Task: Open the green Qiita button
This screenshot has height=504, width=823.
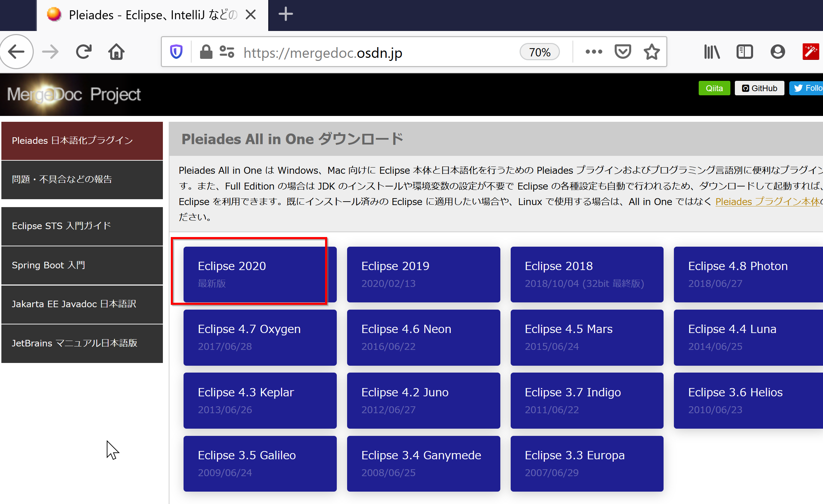Action: (714, 88)
